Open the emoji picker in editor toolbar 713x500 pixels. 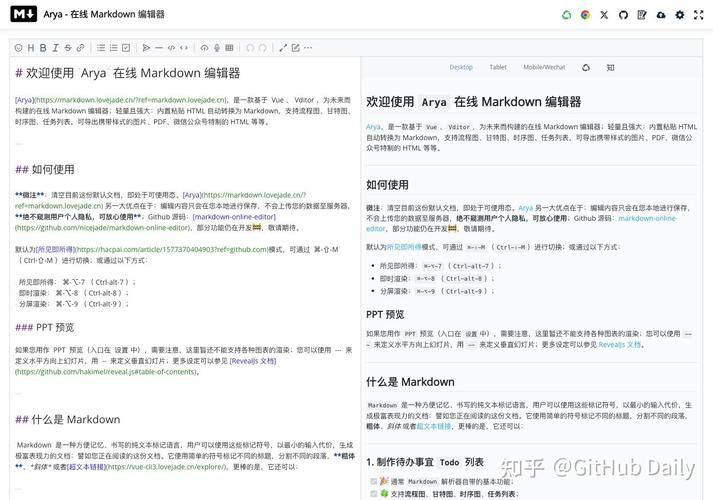[19, 48]
